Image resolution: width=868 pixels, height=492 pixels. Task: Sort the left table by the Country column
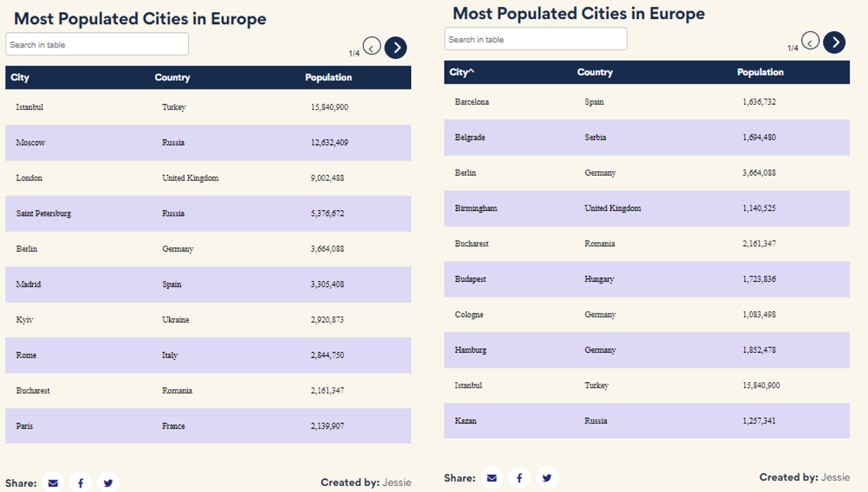pyautogui.click(x=173, y=77)
